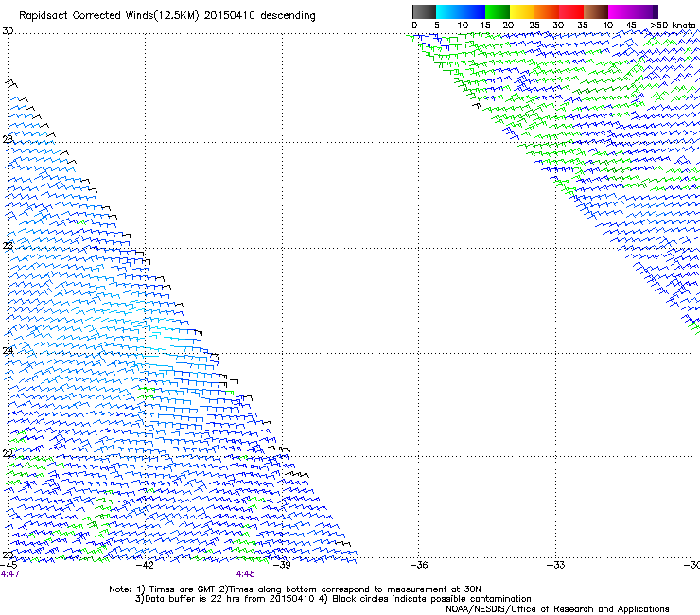Click the brown 35-40 knots color swatch
Image resolution: width=700 pixels, height=615 pixels.
tap(596, 11)
